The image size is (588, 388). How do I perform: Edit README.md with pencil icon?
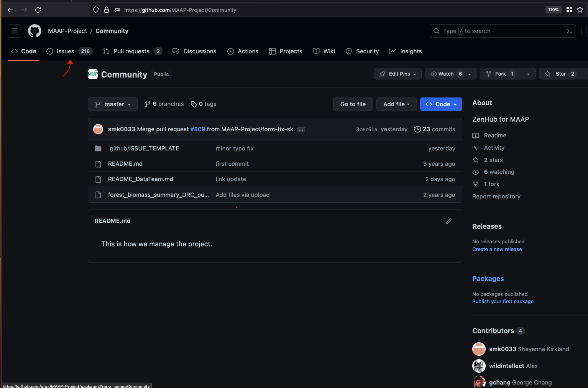(448, 221)
